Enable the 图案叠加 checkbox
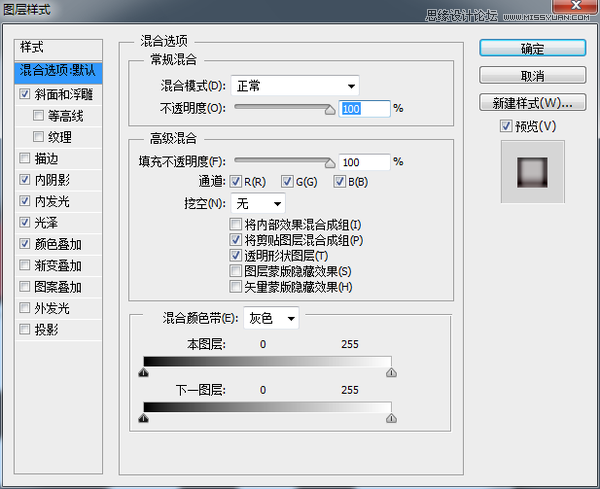Viewport: 600px width, 489px height. (x=25, y=286)
